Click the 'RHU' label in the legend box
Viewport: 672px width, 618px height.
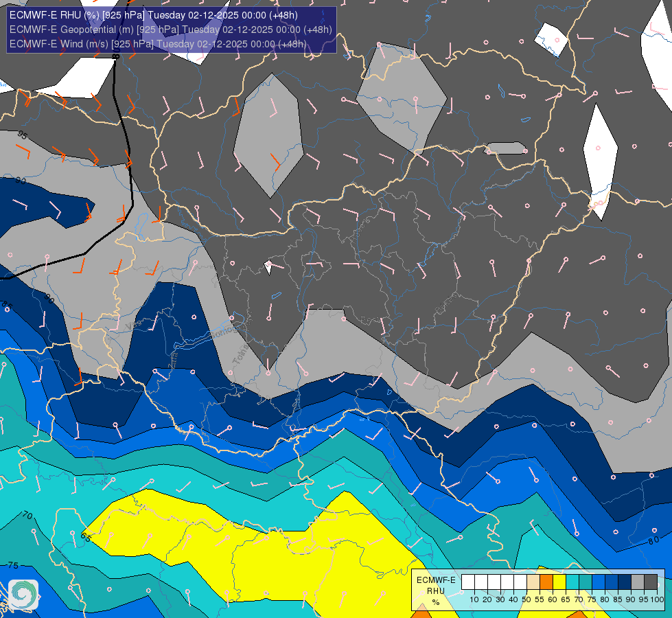(436, 591)
